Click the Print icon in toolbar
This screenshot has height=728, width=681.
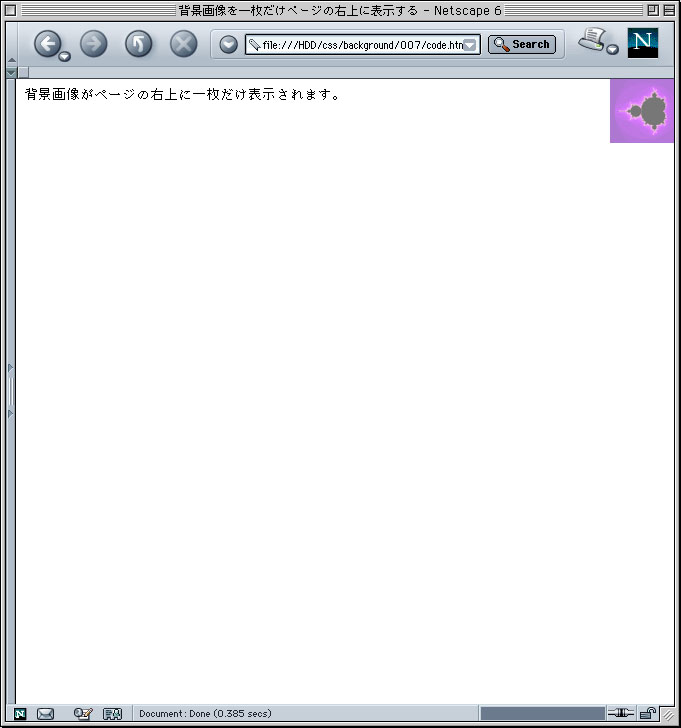592,41
